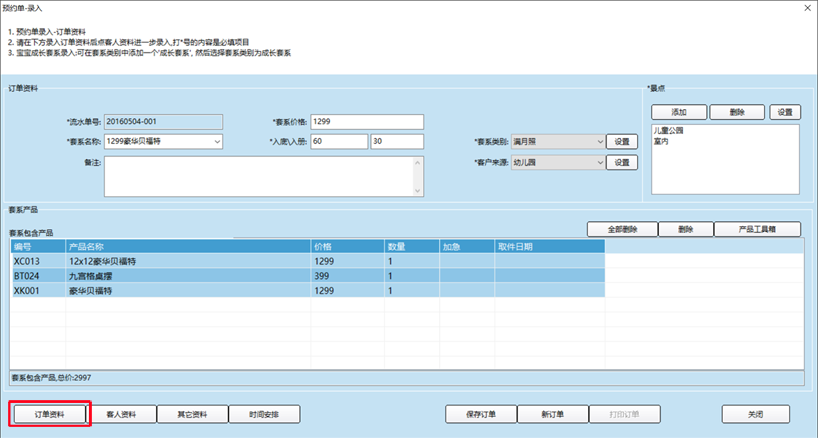Click the 备注 scrollbar down arrow
818x438 pixels.
(x=417, y=190)
